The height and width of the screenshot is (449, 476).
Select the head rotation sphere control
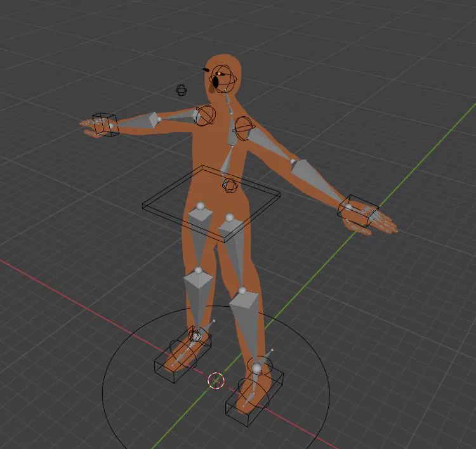click(225, 79)
